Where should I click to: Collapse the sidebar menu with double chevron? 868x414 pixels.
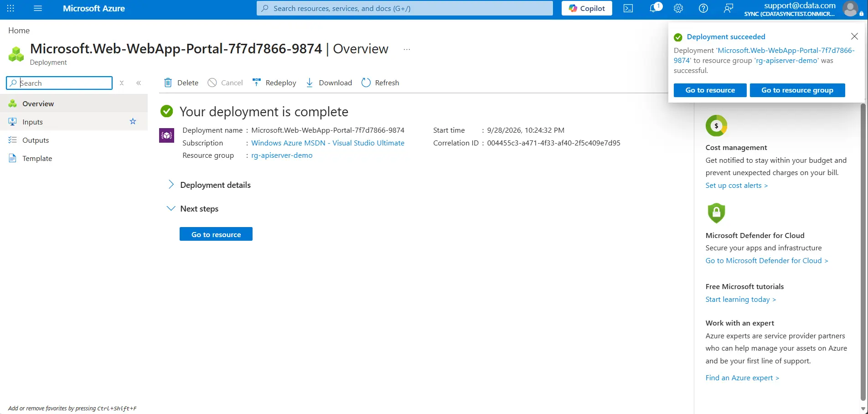tap(139, 83)
